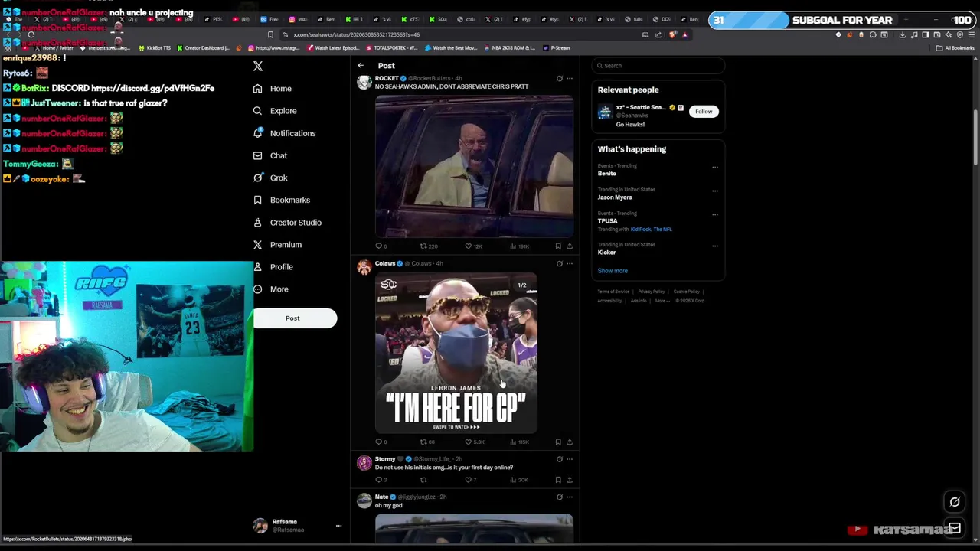Viewport: 980px width, 551px height.
Task: Repost Stormy's post
Action: 423,480
